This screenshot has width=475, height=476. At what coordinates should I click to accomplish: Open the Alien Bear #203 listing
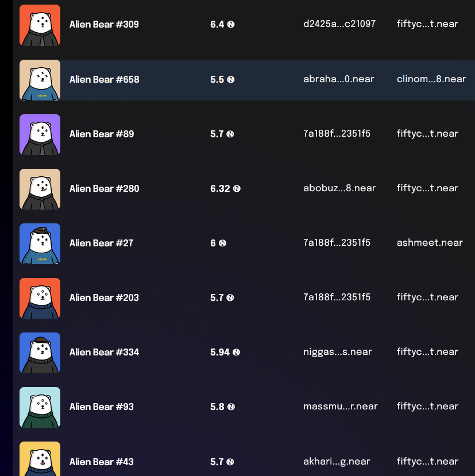point(104,297)
